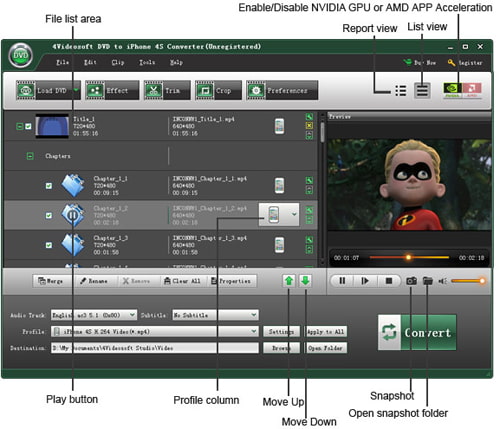
Task: Click Title_1 row's top green settings icon
Action: (x=309, y=117)
